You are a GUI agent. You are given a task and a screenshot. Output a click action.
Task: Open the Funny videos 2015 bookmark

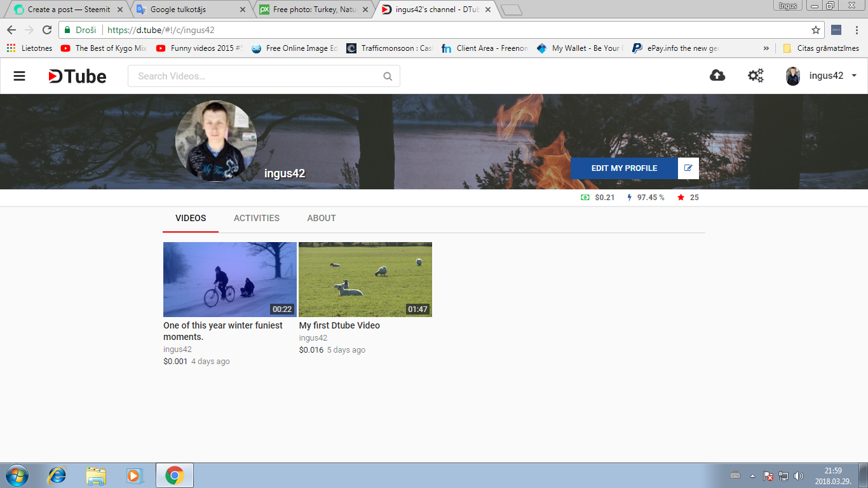click(199, 48)
